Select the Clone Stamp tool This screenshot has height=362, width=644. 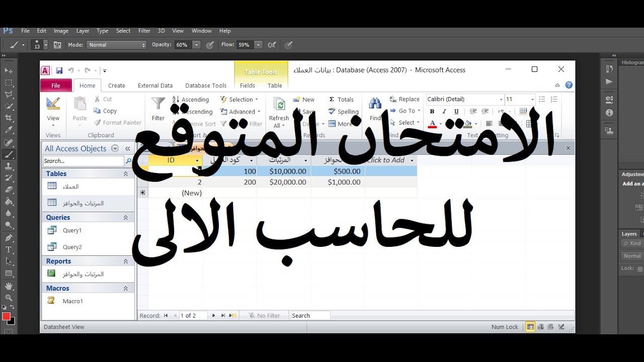9,166
